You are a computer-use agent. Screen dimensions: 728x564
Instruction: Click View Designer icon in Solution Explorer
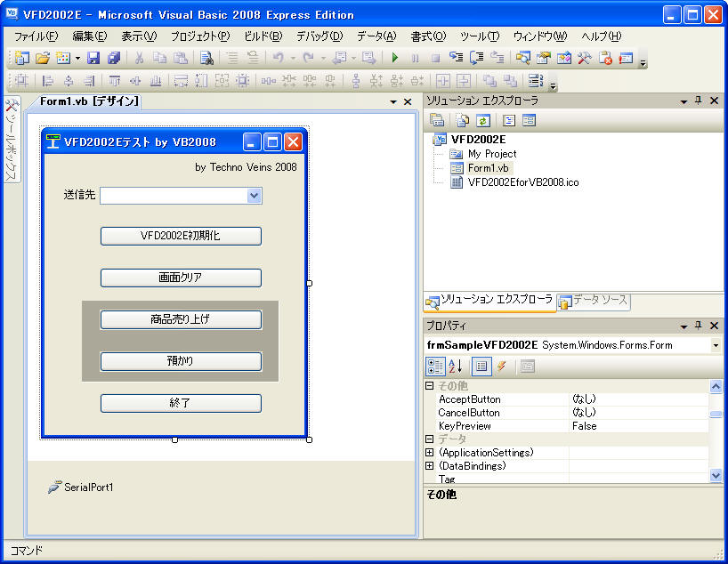coord(529,121)
